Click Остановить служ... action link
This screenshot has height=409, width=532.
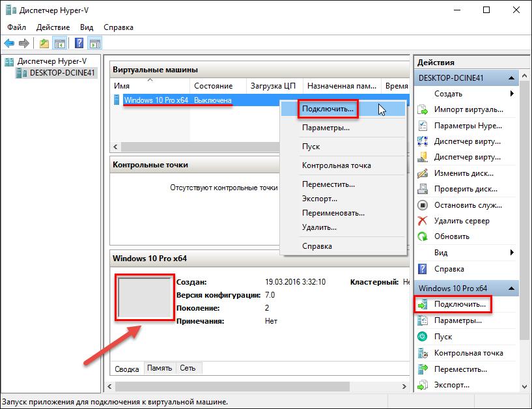click(468, 205)
